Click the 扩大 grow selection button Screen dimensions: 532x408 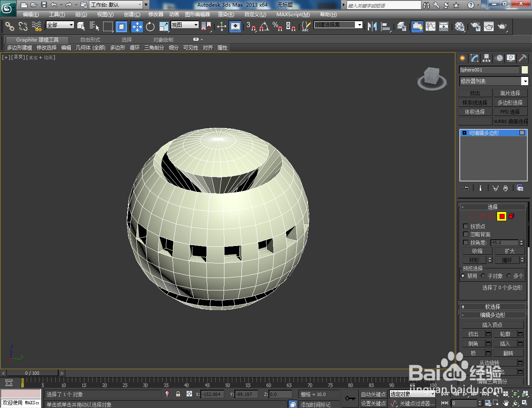510,251
